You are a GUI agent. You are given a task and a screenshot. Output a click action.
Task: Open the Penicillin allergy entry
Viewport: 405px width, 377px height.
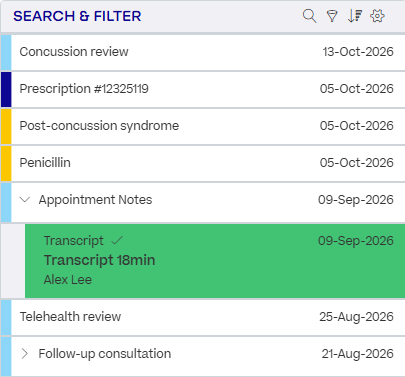203,163
